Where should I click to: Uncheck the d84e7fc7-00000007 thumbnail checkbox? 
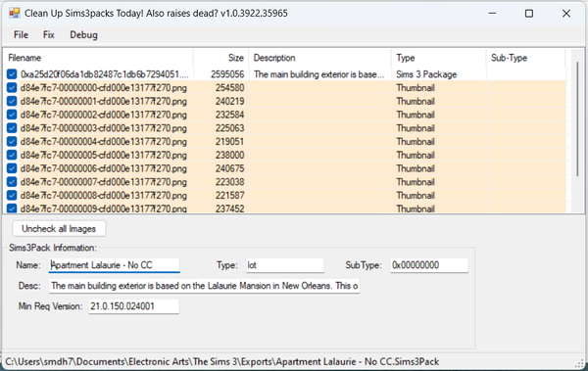click(12, 182)
